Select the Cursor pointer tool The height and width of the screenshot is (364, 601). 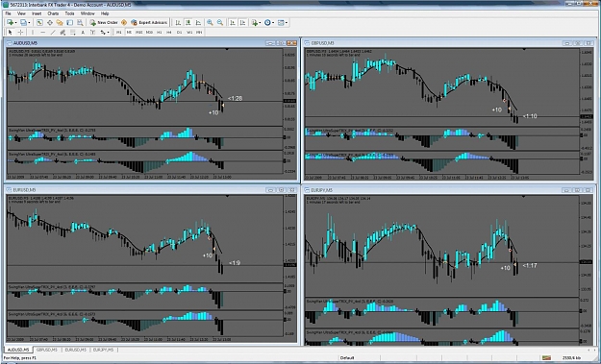tap(11, 32)
